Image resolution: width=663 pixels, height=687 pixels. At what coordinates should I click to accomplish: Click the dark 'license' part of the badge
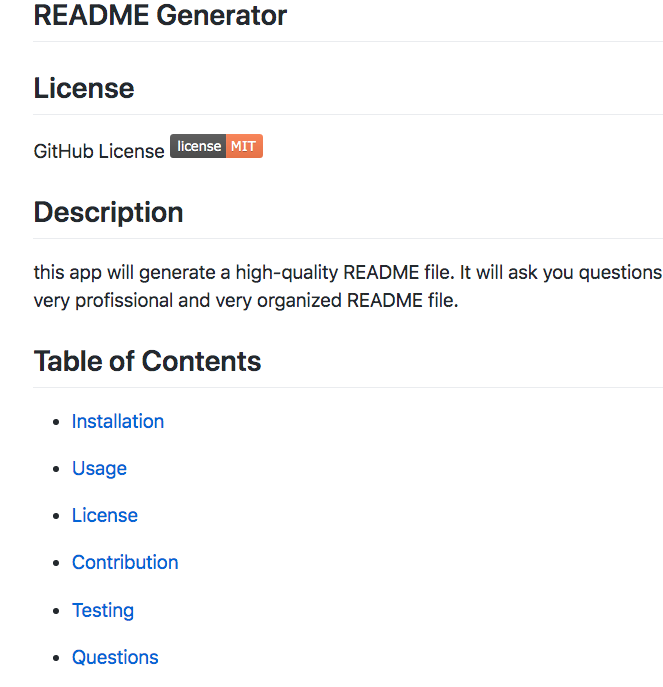click(x=198, y=147)
